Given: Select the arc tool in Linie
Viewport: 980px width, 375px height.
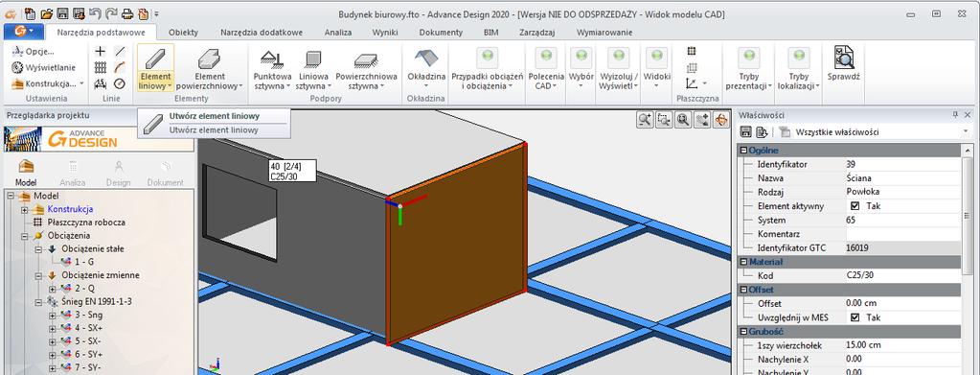Looking at the screenshot, I should pos(120,67).
